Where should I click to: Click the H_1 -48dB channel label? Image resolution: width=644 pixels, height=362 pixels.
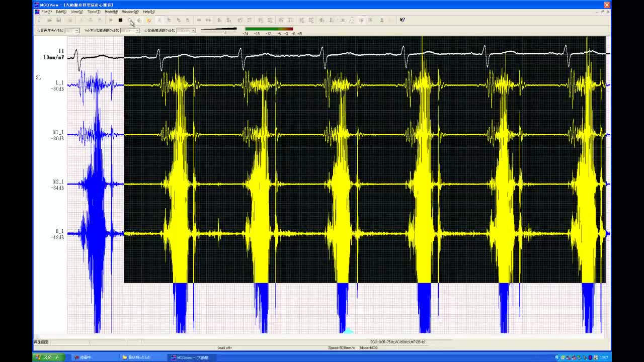(59, 234)
